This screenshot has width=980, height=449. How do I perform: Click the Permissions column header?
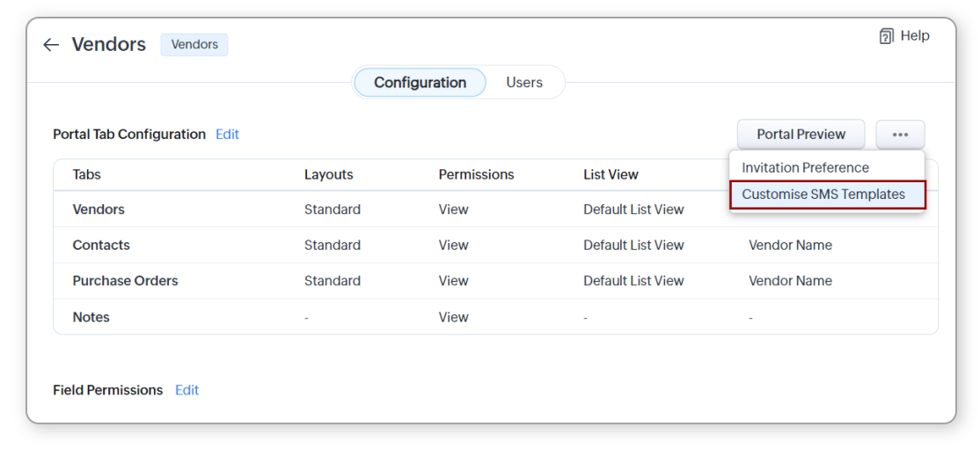pyautogui.click(x=476, y=174)
